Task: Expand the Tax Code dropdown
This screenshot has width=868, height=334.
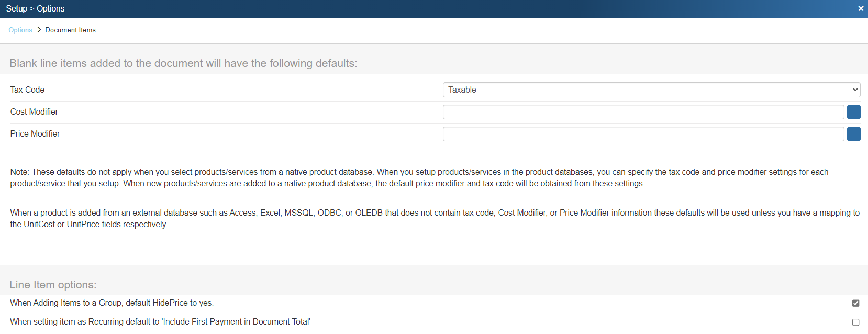Action: click(651, 90)
